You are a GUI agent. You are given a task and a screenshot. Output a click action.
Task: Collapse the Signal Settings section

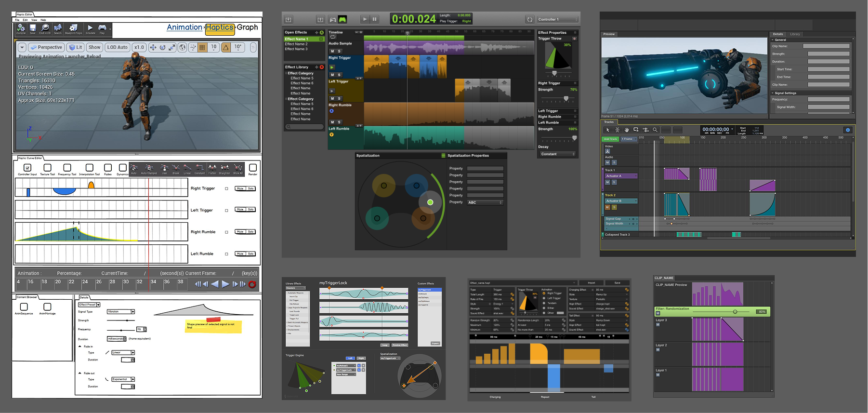pyautogui.click(x=773, y=93)
